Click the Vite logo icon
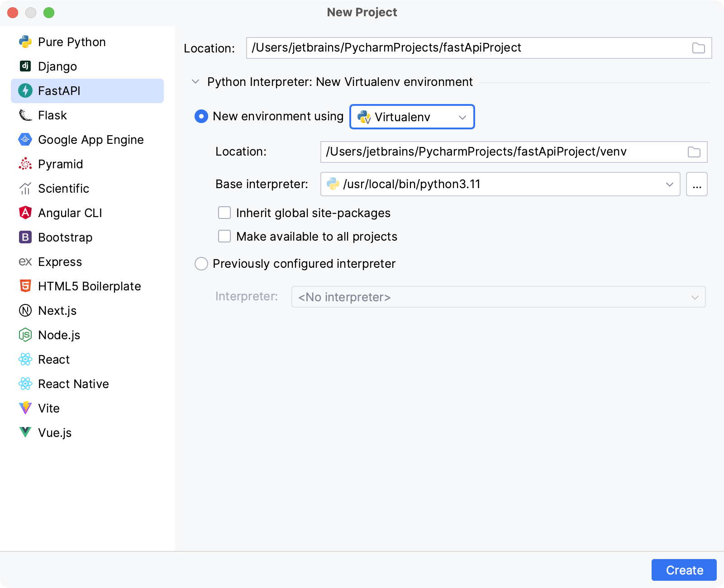Image resolution: width=724 pixels, height=588 pixels. pyautogui.click(x=25, y=408)
